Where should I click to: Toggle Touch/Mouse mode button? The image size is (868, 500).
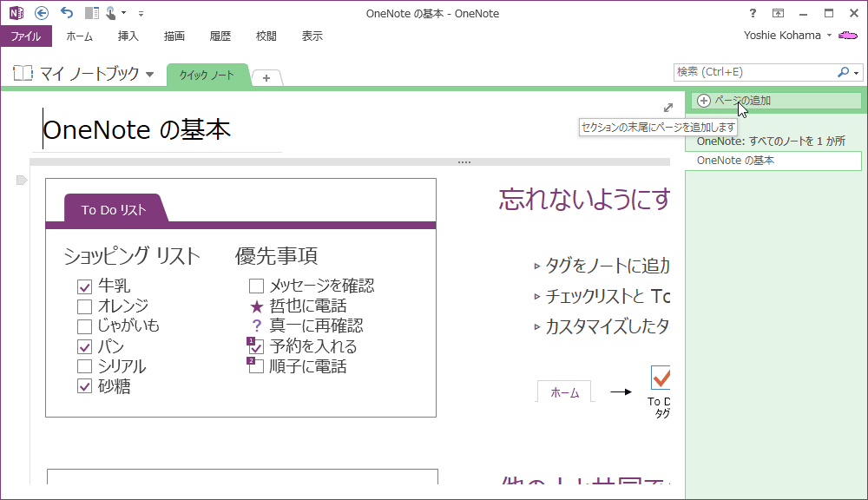pos(111,13)
